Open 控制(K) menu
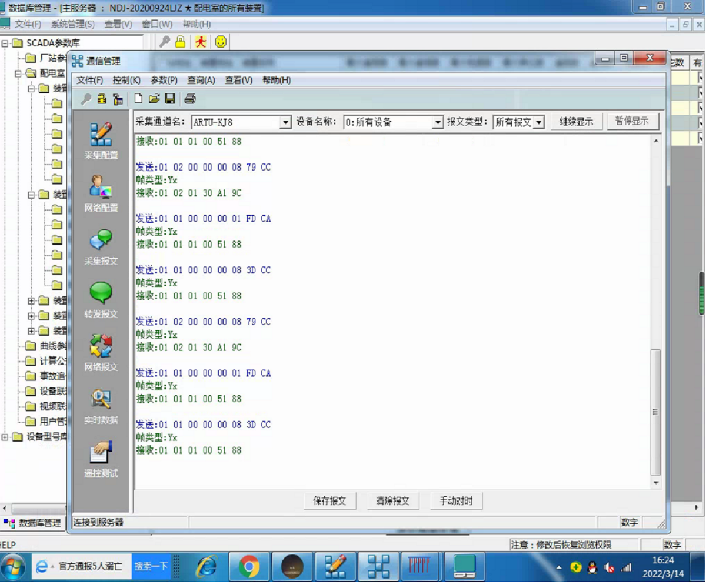 126,80
